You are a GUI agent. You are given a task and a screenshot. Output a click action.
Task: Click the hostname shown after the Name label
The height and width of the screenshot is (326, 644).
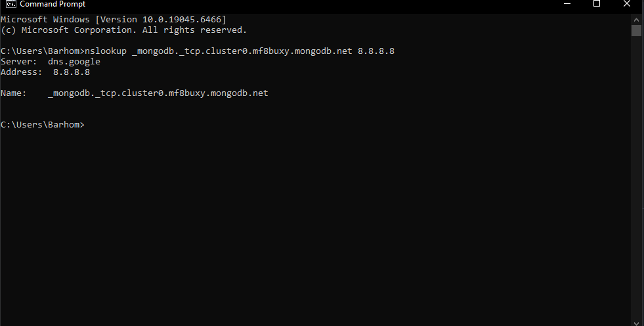click(158, 93)
